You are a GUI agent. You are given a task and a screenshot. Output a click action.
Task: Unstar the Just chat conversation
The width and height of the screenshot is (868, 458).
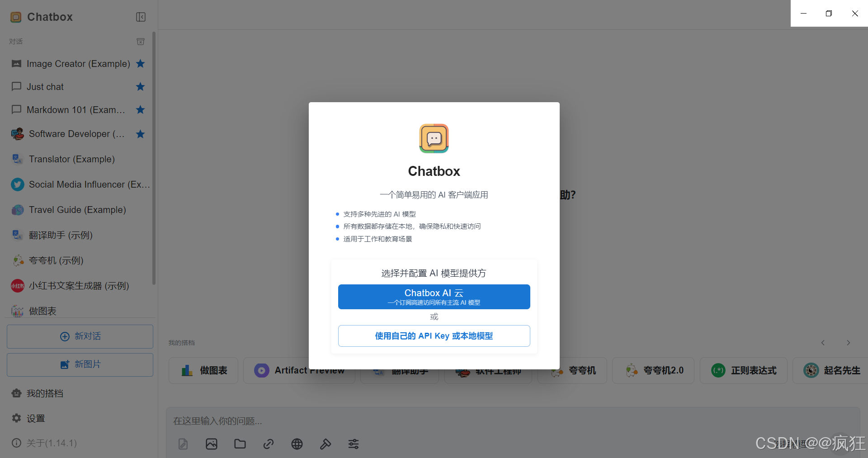point(140,87)
